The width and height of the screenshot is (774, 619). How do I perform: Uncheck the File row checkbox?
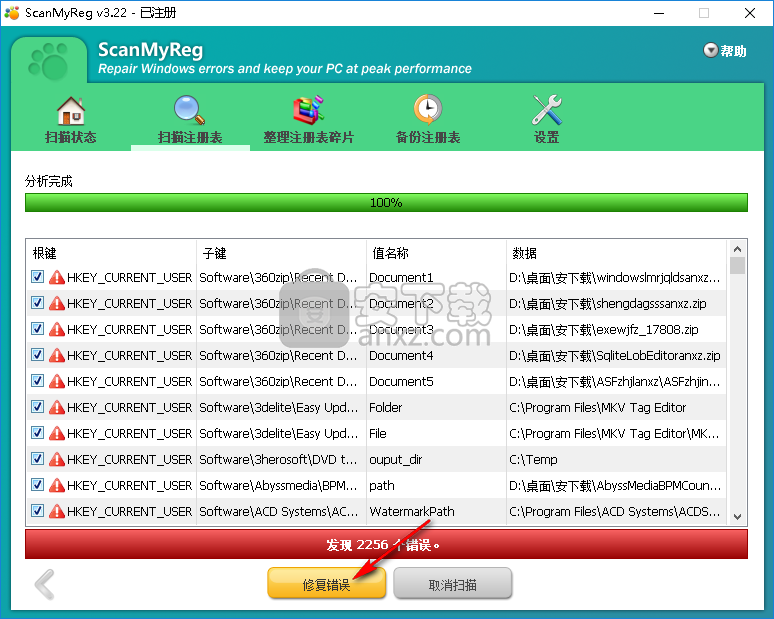click(38, 433)
